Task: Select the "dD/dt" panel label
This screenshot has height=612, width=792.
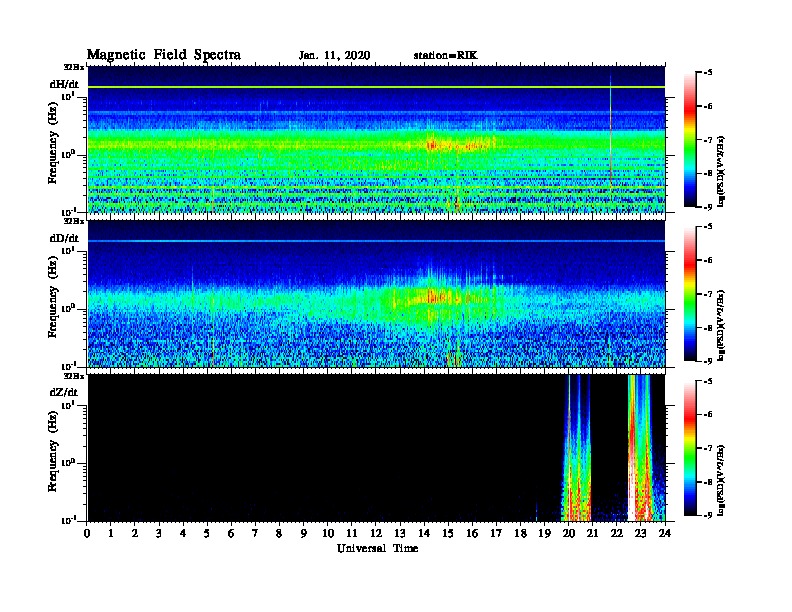Action: (x=64, y=238)
